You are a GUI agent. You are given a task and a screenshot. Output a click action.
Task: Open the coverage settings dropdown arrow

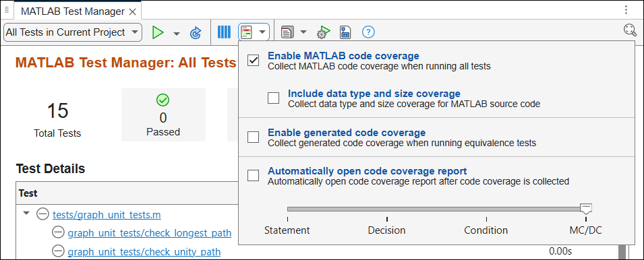point(262,32)
